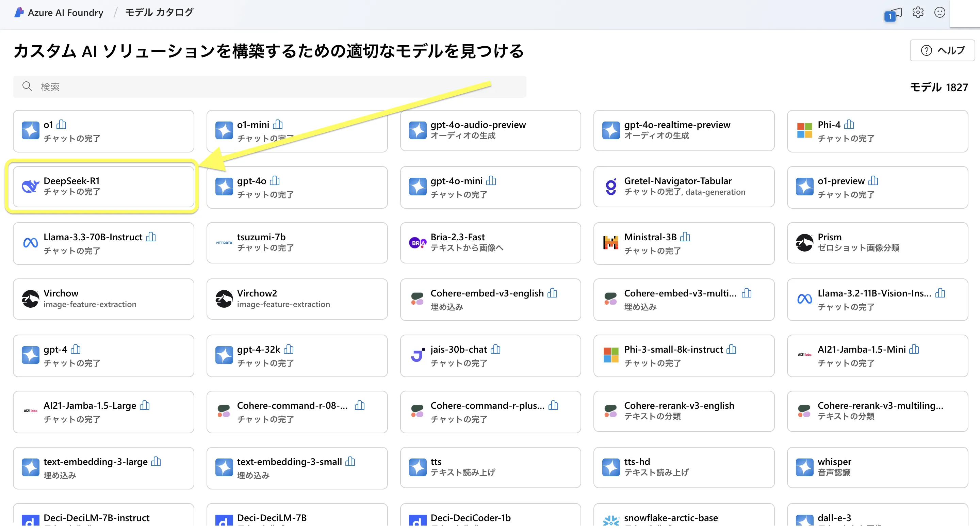Image resolution: width=980 pixels, height=531 pixels.
Task: Click the Gretel logo on Gretel-Navigator-Tabular card
Action: pyautogui.click(x=610, y=187)
